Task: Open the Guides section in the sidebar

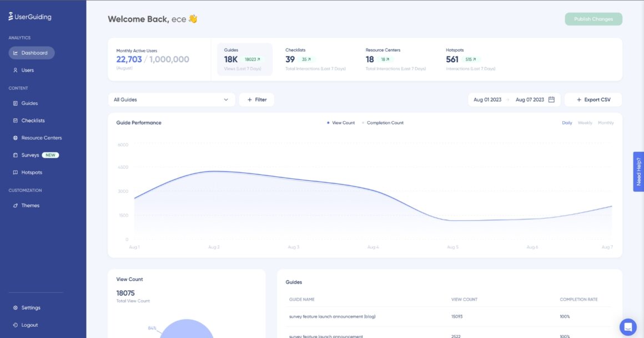Action: coord(29,103)
